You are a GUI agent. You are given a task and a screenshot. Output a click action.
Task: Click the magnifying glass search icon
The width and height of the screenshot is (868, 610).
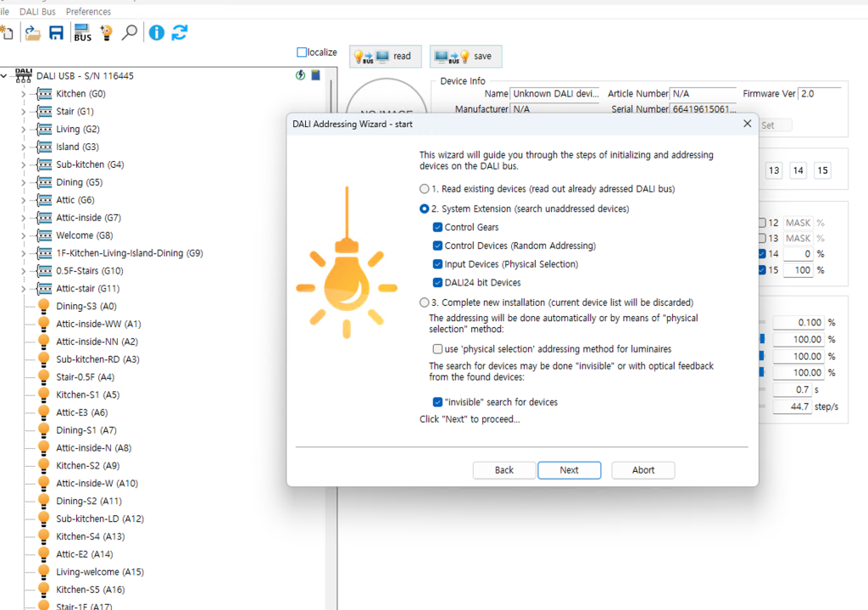coord(129,33)
